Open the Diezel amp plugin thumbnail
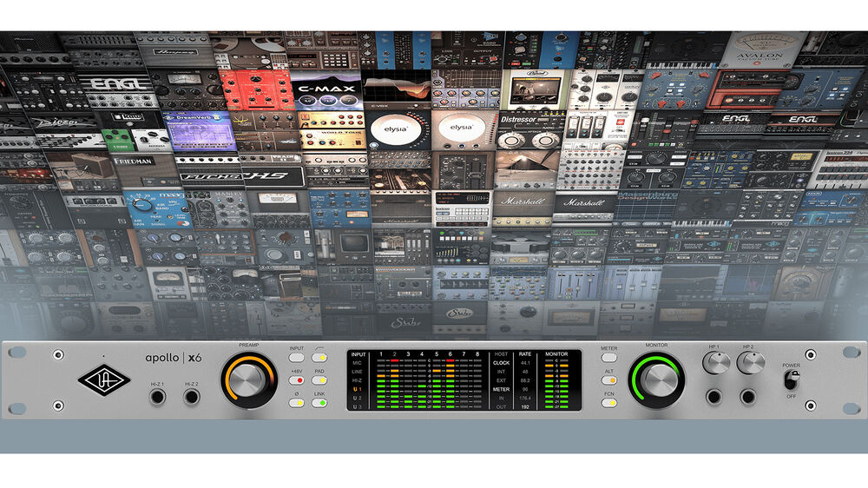This screenshot has width=868, height=488. point(67,129)
